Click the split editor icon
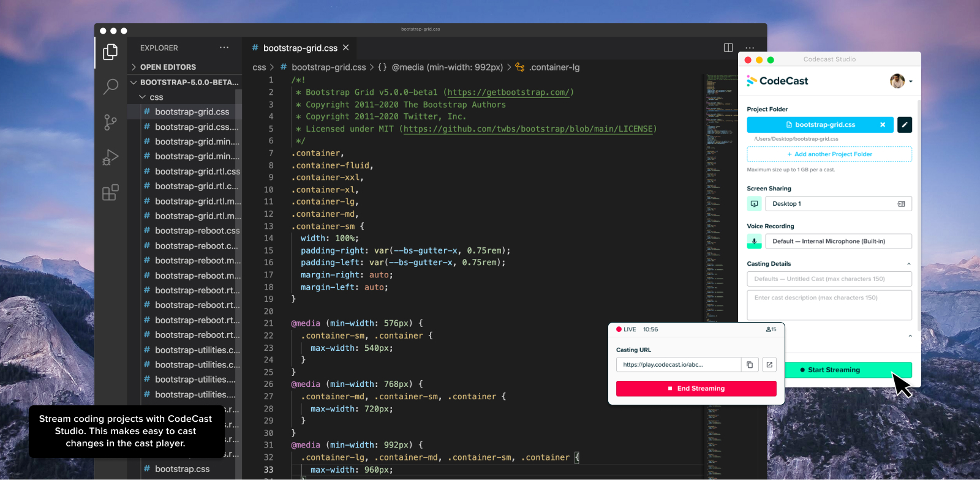Image resolution: width=980 pixels, height=480 pixels. tap(728, 48)
